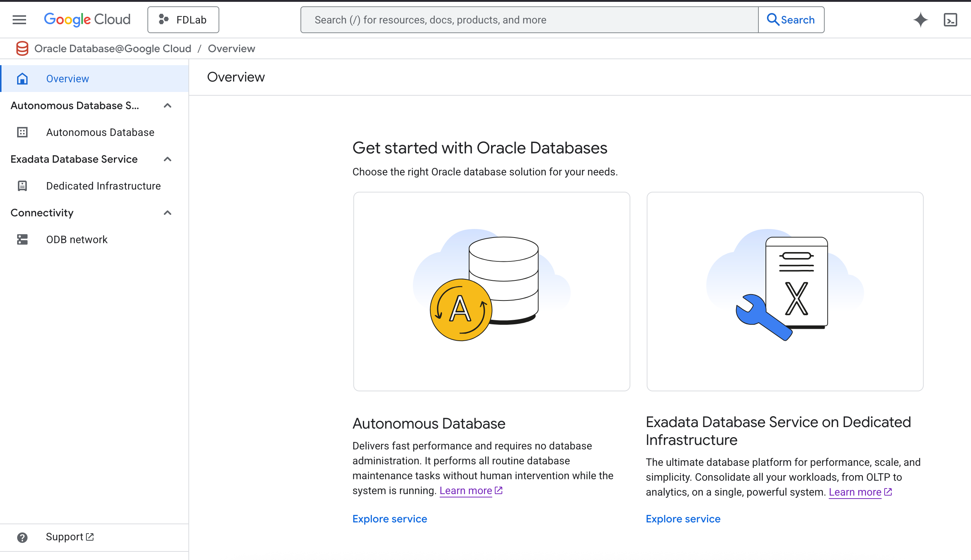
Task: Open Dedicated Infrastructure sidebar item
Action: click(x=94, y=186)
